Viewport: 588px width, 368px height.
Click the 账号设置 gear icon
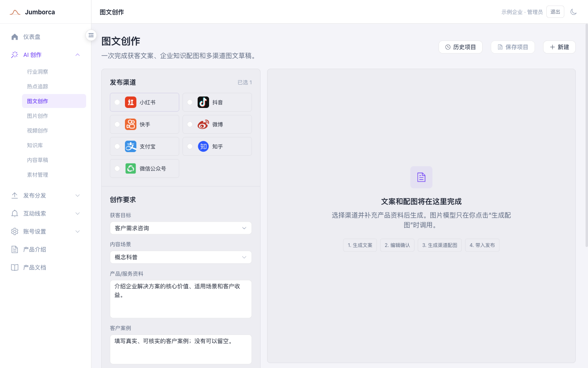(x=15, y=231)
